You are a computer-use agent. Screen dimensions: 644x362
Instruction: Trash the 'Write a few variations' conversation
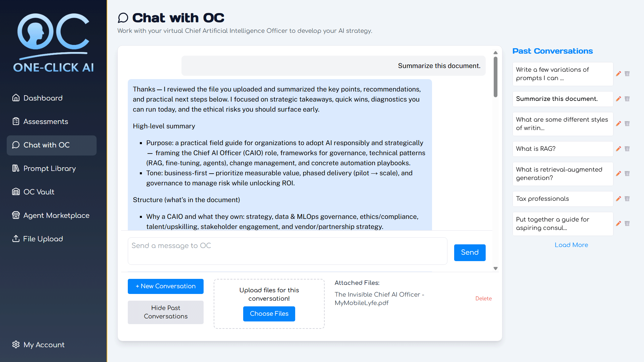[x=627, y=74]
